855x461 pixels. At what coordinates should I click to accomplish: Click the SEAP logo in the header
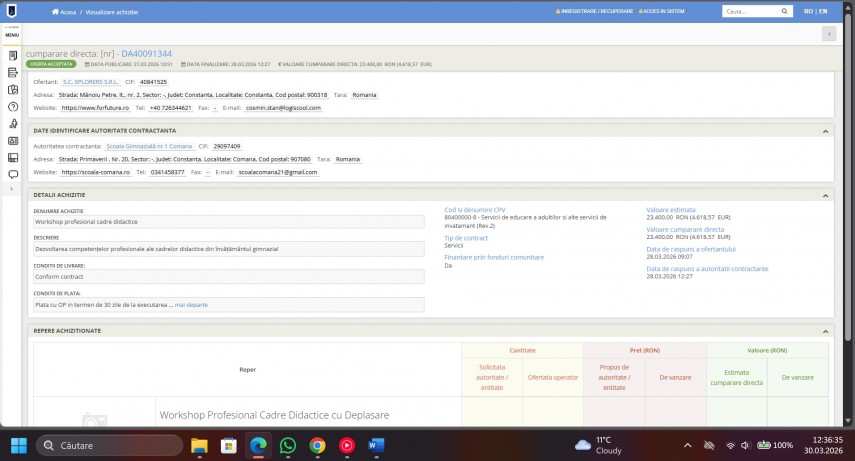[12, 11]
